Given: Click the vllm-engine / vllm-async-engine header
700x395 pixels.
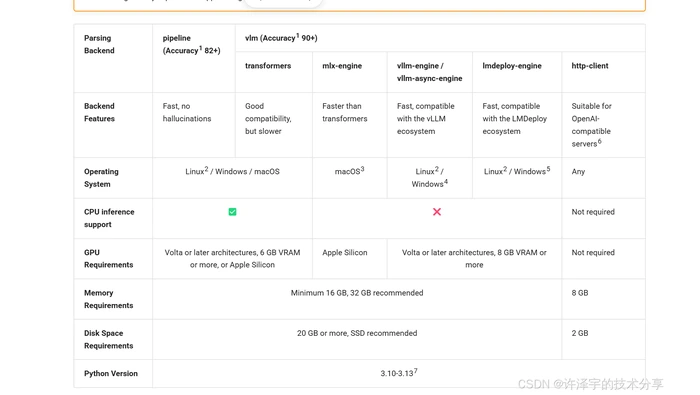Looking at the screenshot, I should (429, 72).
